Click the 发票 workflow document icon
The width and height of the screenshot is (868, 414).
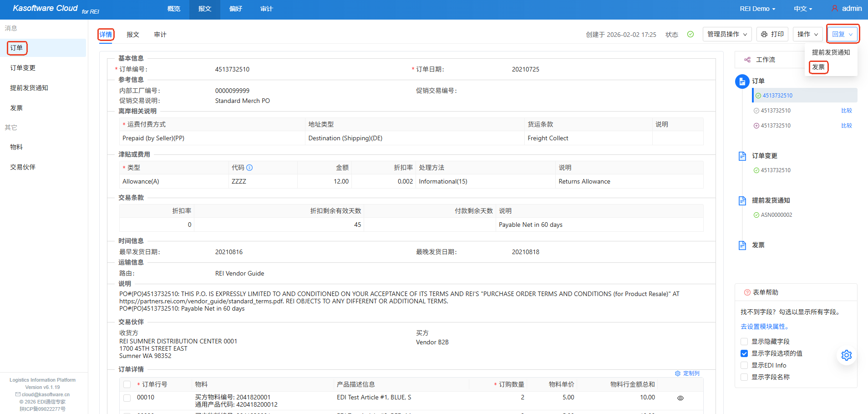(x=742, y=245)
